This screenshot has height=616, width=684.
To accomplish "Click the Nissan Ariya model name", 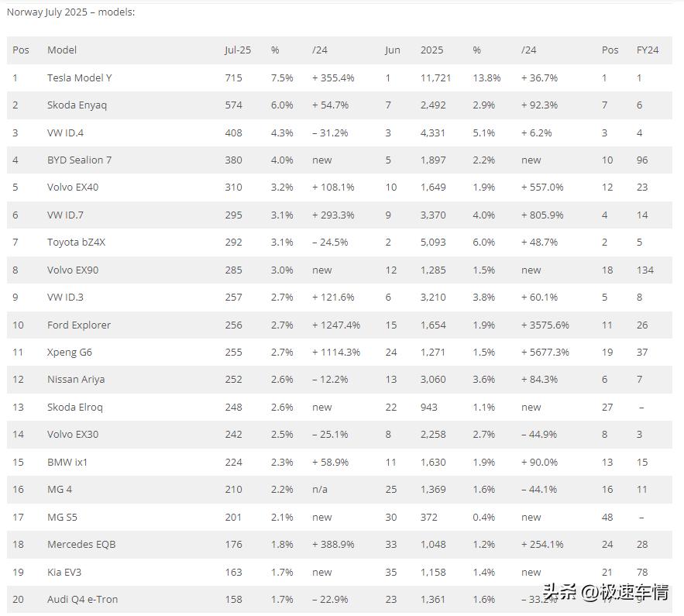I will point(76,380).
